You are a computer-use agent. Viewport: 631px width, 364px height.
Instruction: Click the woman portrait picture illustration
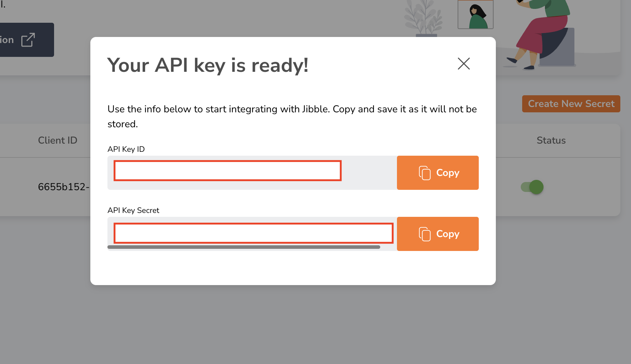coord(476,15)
